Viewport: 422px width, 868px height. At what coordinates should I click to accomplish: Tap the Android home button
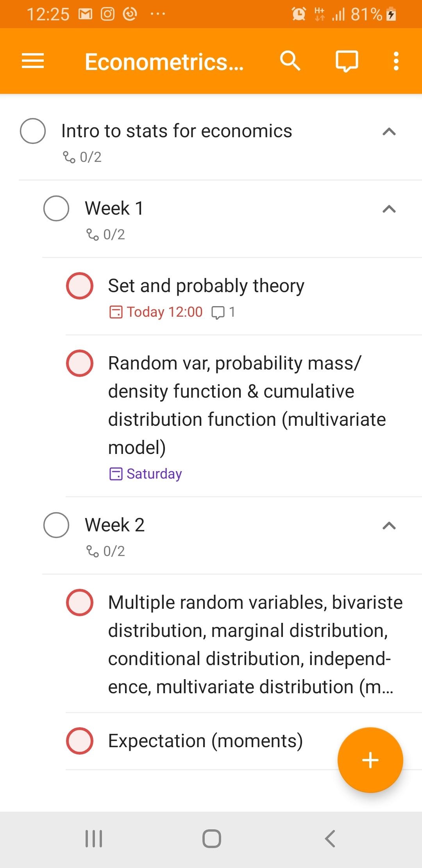pos(212,839)
